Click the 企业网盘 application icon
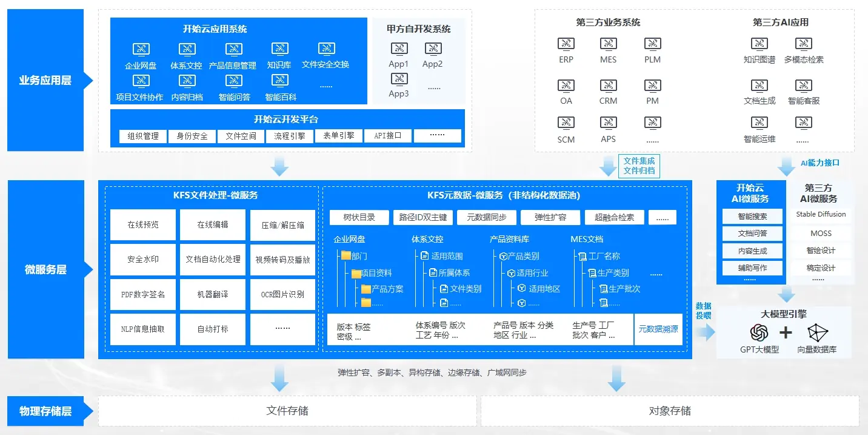Viewport: 868px width, 435px height. (x=141, y=50)
